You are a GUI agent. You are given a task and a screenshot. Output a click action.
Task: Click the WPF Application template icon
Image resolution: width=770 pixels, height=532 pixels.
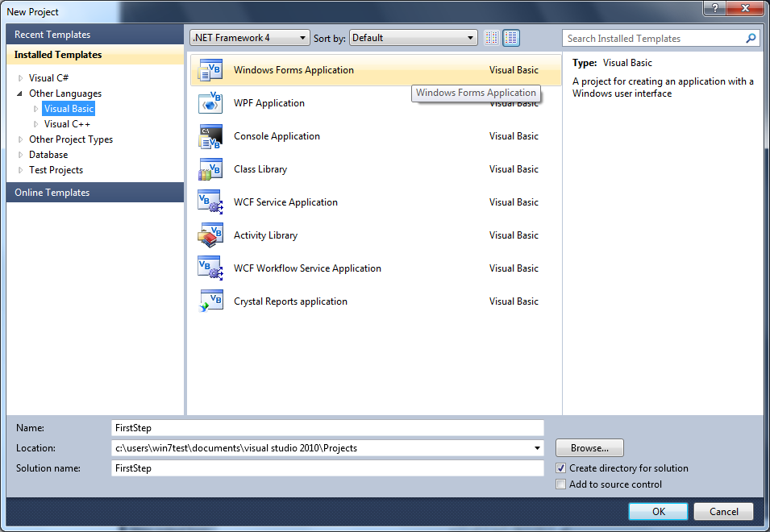(x=210, y=103)
